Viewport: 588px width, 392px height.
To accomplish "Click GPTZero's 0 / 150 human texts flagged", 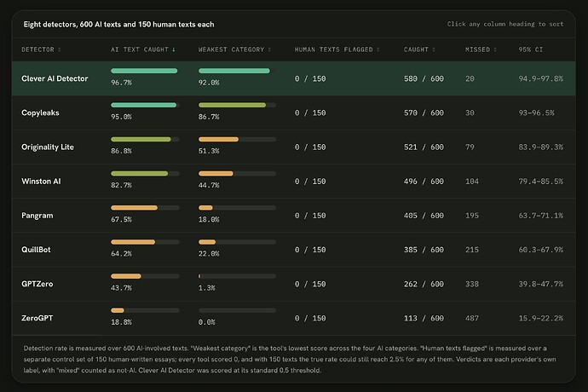I will 310,284.
